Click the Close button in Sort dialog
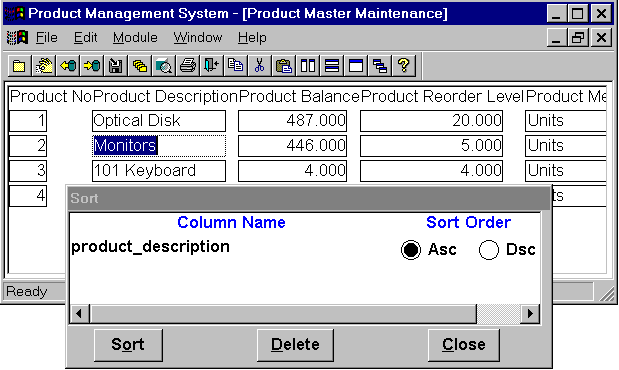Screen dimensions: 619x370 tap(464, 345)
